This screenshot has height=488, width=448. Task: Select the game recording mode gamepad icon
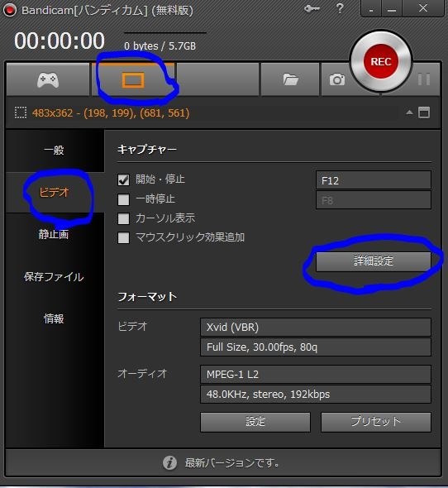click(48, 80)
